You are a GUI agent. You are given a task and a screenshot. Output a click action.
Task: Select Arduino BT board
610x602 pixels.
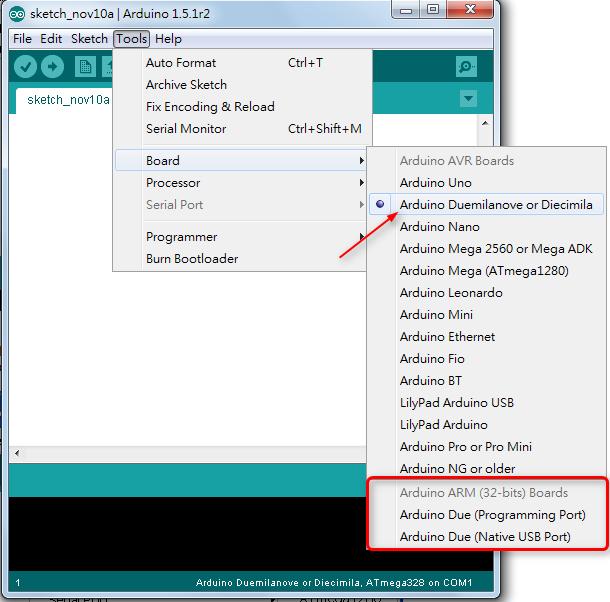[486, 381]
